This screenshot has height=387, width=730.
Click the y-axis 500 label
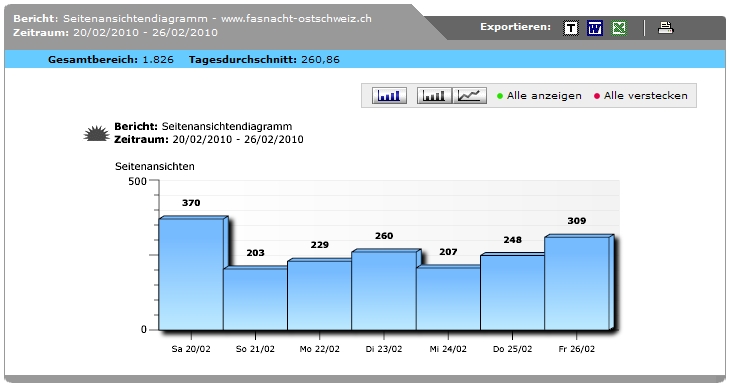pos(137,181)
